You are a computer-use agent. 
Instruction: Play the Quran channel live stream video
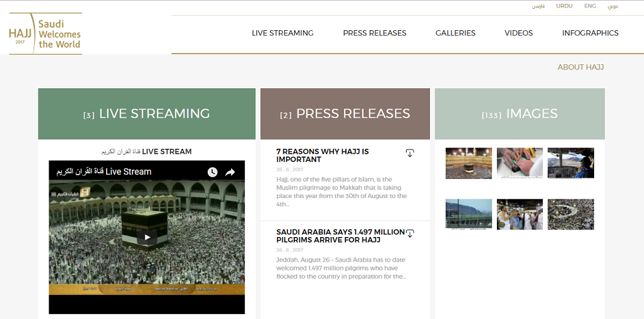[146, 237]
